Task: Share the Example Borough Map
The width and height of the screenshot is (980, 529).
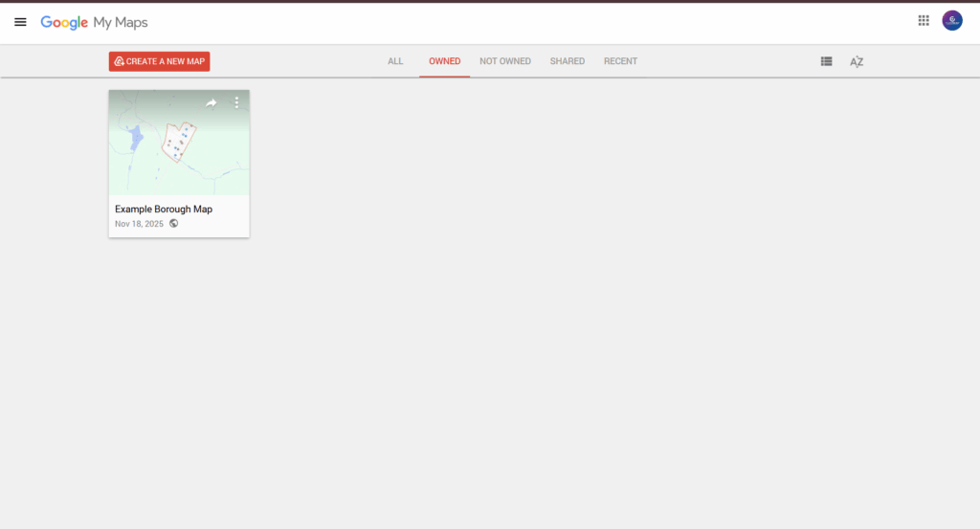Action: [x=212, y=103]
